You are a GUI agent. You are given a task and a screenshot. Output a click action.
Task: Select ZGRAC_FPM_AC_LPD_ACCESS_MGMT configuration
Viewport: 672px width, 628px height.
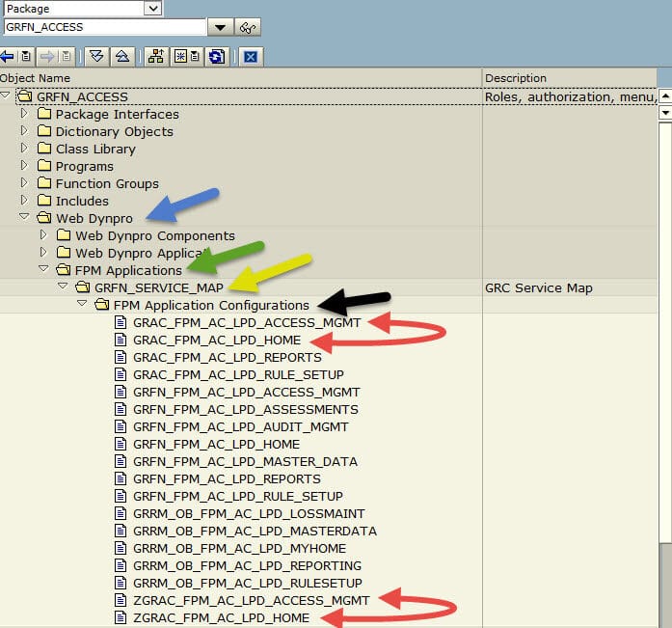(251, 600)
